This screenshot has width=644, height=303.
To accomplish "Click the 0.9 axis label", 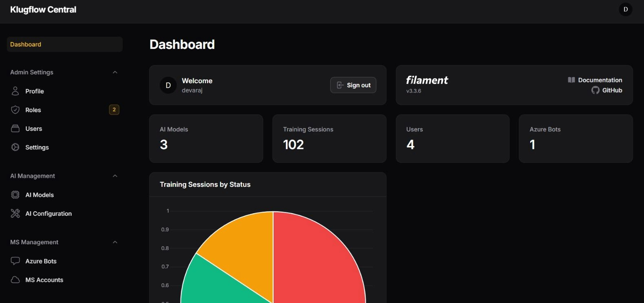I will pyautogui.click(x=165, y=230).
